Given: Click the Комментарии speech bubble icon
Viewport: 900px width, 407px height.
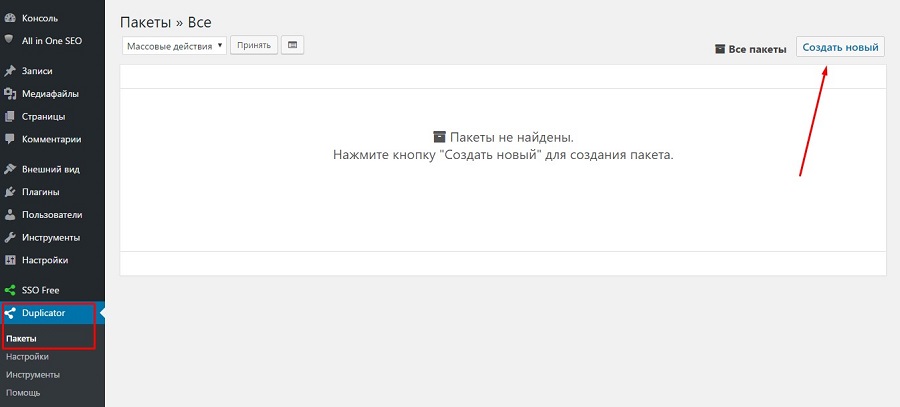Looking at the screenshot, I should 9,139.
